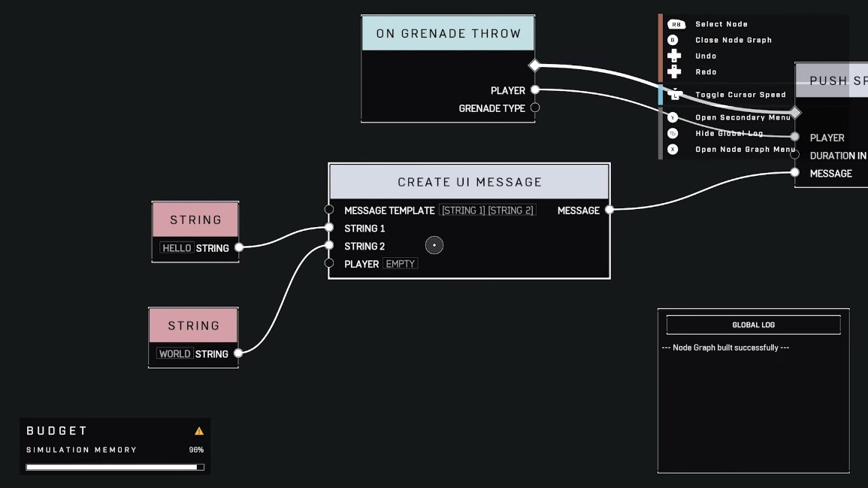Click the X Open Node Graph Menu icon

[x=673, y=150]
